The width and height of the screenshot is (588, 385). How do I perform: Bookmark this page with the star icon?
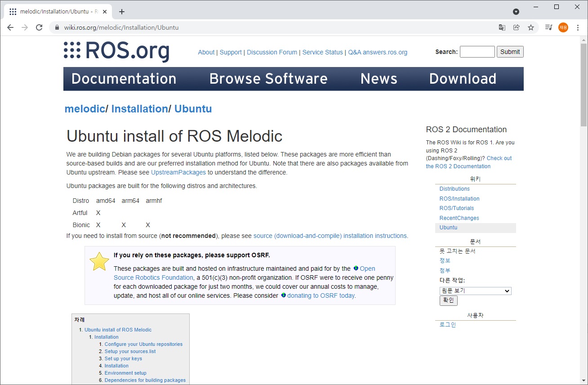point(531,27)
